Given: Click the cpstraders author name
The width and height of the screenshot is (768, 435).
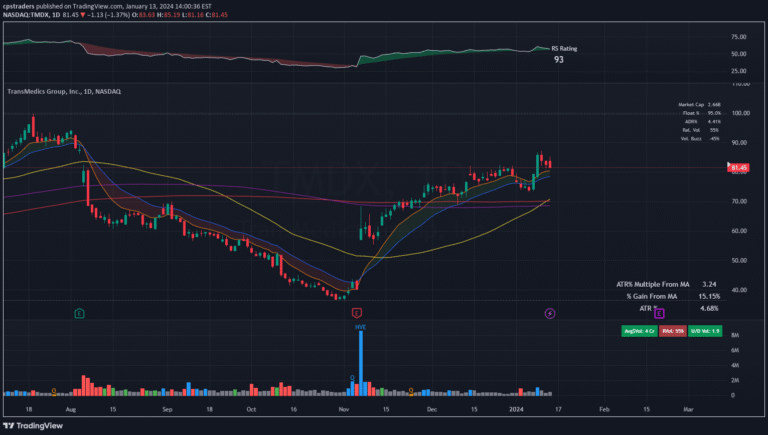Looking at the screenshot, I should pos(19,6).
